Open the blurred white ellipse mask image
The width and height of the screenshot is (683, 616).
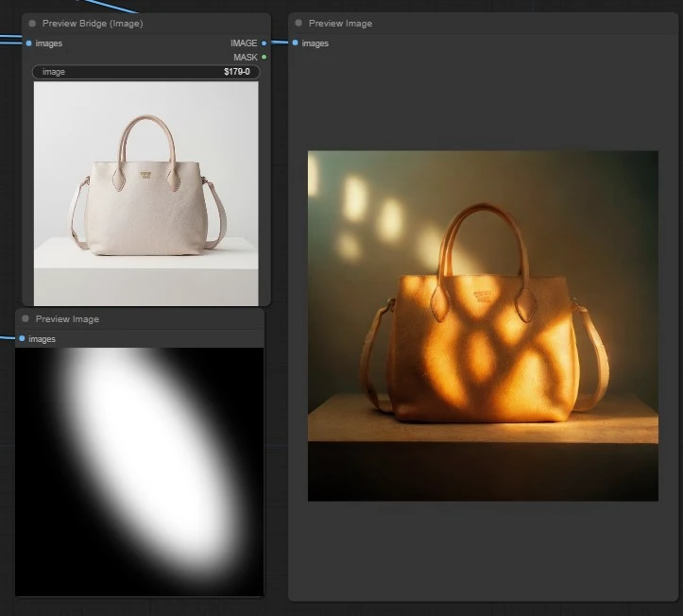point(140,471)
